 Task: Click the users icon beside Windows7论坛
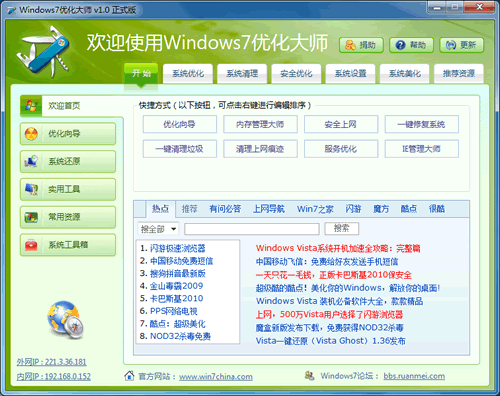[309, 376]
